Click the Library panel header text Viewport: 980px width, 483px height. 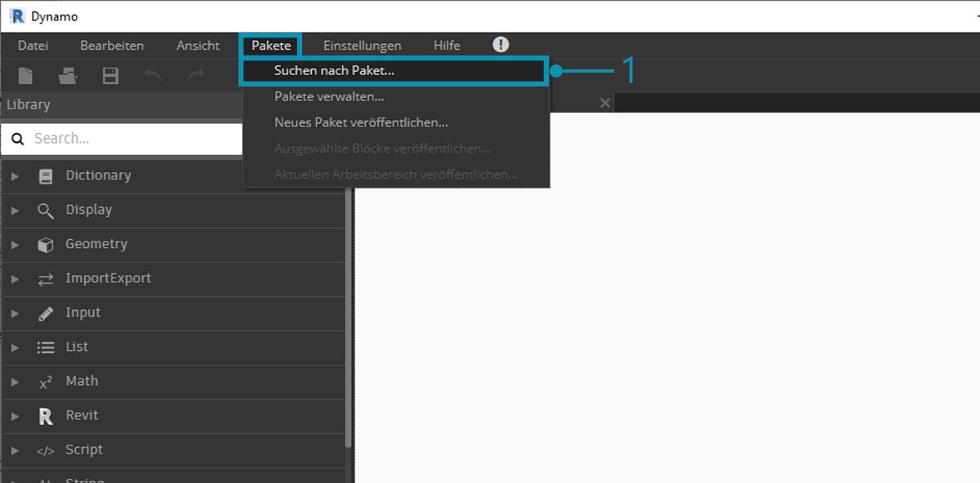(29, 104)
